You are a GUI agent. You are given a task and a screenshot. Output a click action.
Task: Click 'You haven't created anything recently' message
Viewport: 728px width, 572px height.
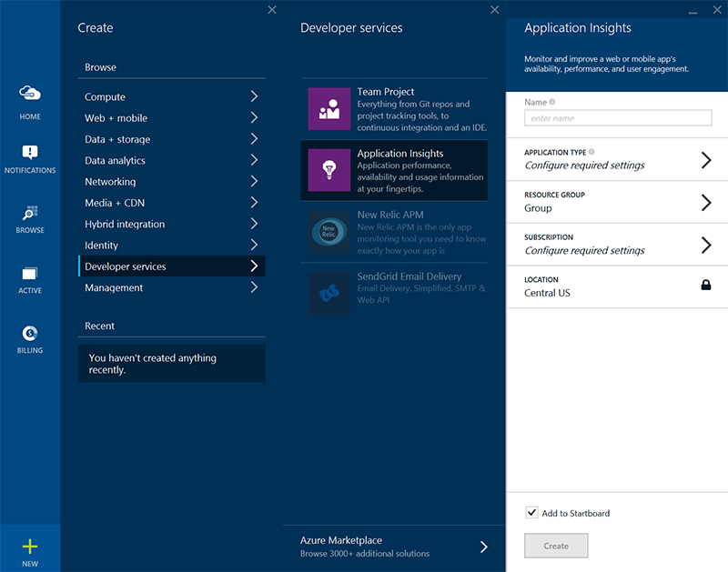[171, 364]
